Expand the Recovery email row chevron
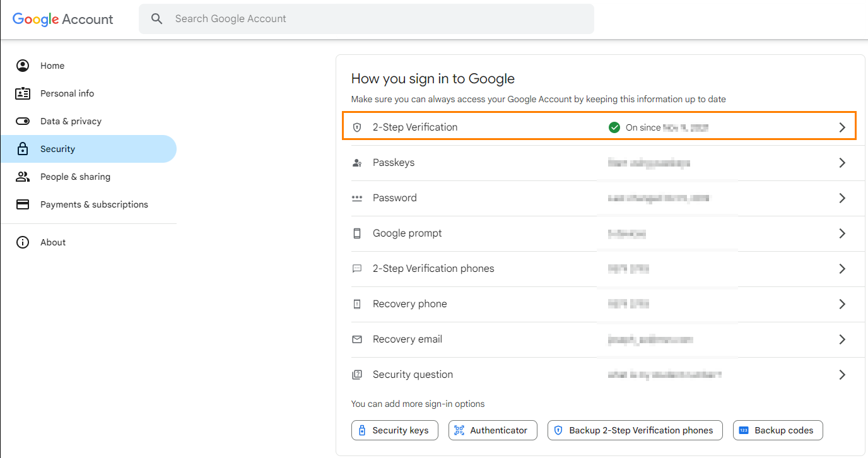The width and height of the screenshot is (868, 458). click(x=842, y=339)
